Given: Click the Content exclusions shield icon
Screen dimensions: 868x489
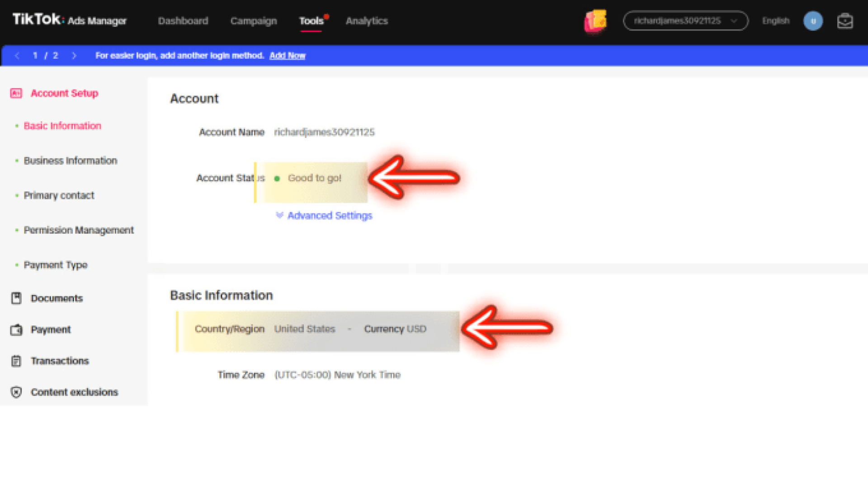Looking at the screenshot, I should click(16, 392).
